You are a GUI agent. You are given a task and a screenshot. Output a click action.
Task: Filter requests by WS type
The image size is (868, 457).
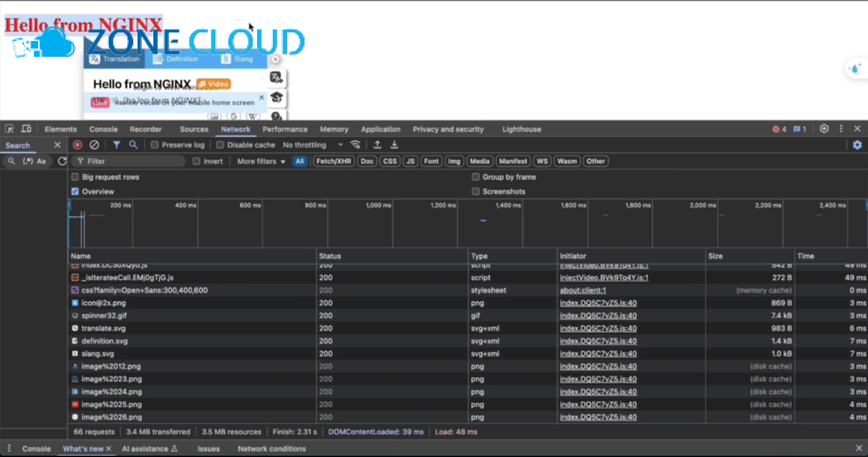(542, 161)
